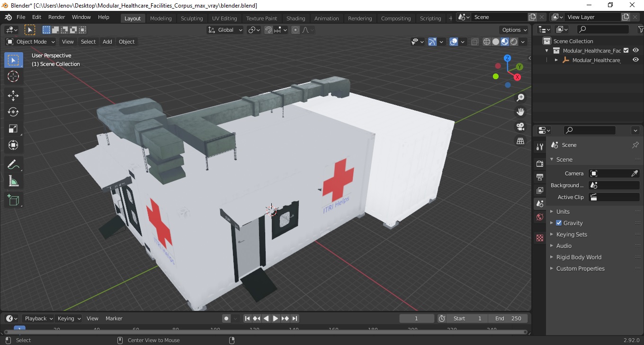Choose the Annotate tool
Screen dimensions: 644x345
pos(13,164)
